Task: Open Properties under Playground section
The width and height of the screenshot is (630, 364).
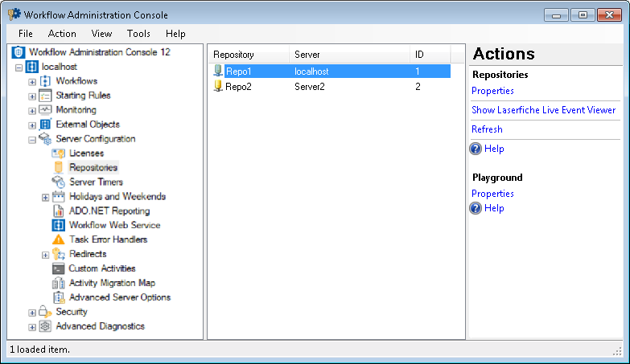Action: tap(492, 194)
